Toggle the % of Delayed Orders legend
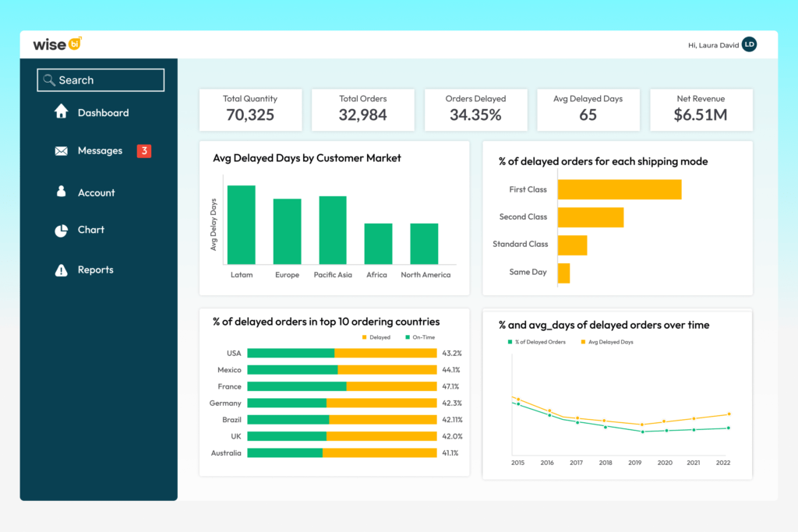The width and height of the screenshot is (798, 532). pyautogui.click(x=536, y=342)
